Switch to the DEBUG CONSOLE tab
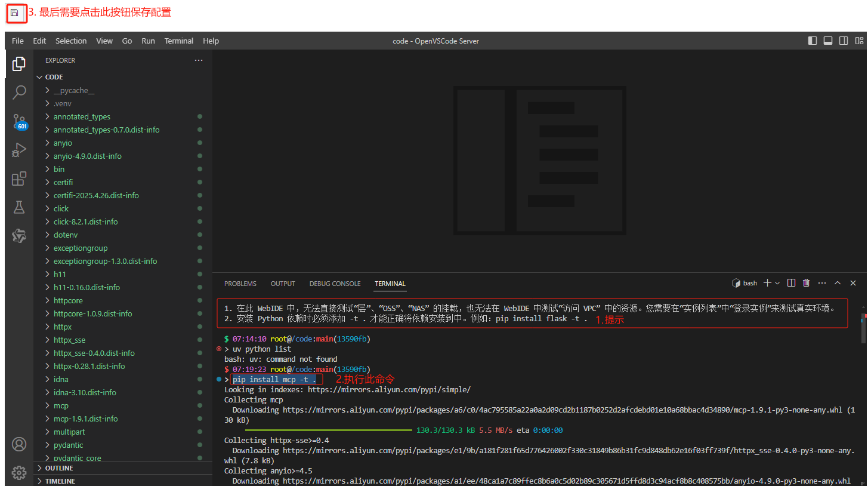Viewport: 868px width, 486px height. (335, 284)
